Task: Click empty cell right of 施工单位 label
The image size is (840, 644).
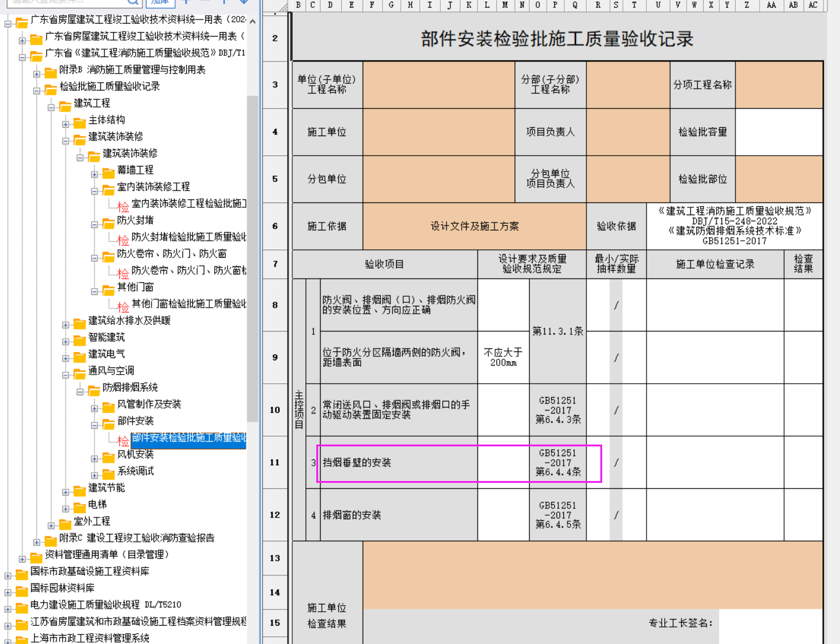Action: click(439, 132)
